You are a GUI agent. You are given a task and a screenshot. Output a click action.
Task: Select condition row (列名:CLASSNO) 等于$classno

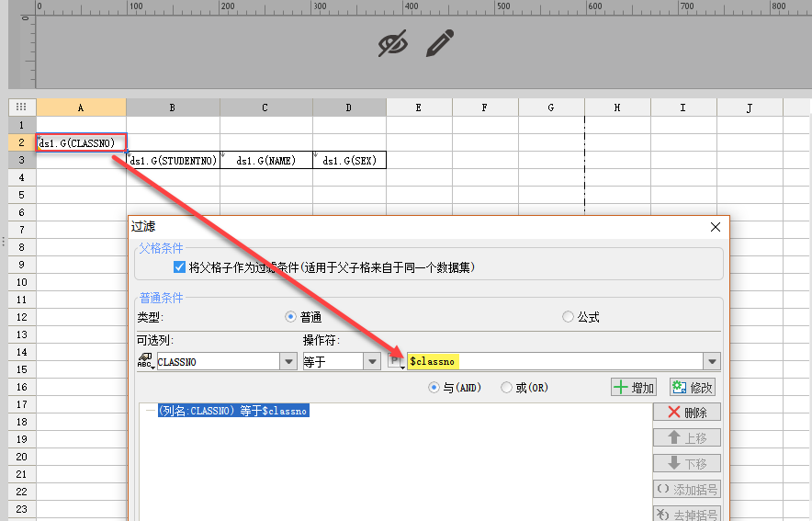233,411
